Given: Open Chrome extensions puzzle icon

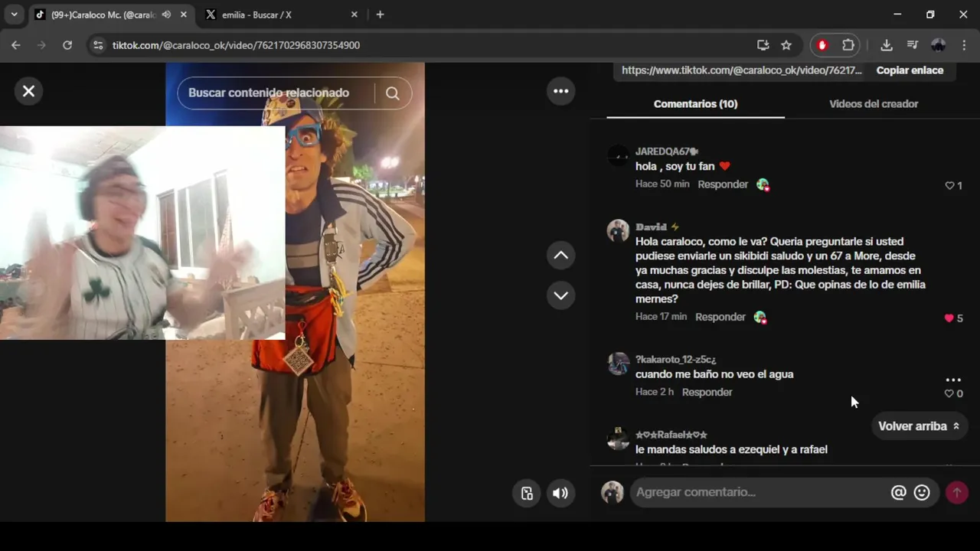Looking at the screenshot, I should point(848,45).
